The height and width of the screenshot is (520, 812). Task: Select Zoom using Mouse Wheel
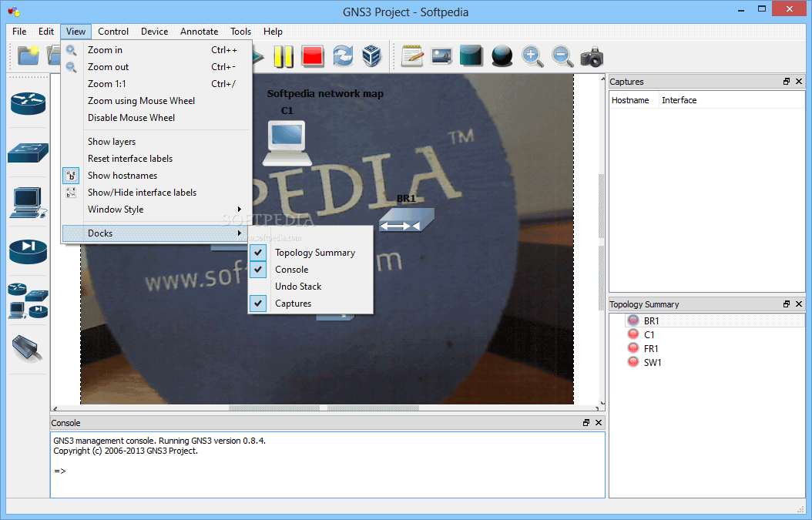click(156, 100)
